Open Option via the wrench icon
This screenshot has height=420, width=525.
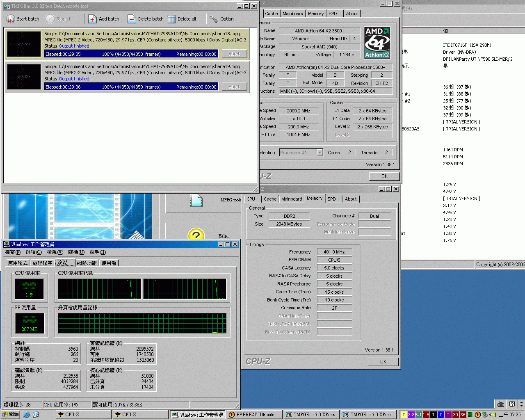tap(214, 19)
